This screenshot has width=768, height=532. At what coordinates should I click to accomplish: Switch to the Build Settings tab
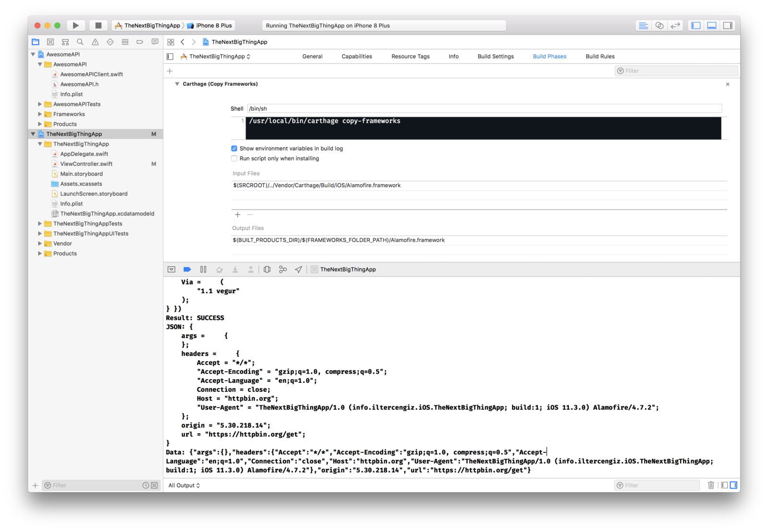click(495, 56)
